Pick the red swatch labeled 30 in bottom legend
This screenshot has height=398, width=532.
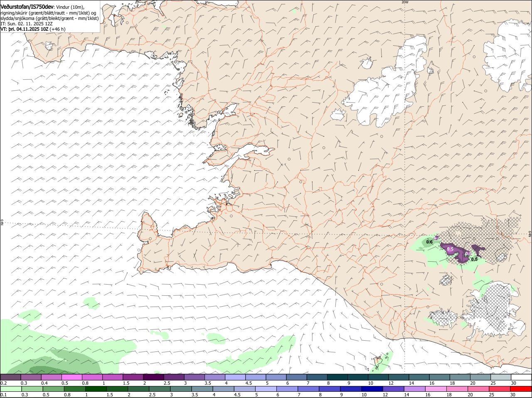[521, 389]
